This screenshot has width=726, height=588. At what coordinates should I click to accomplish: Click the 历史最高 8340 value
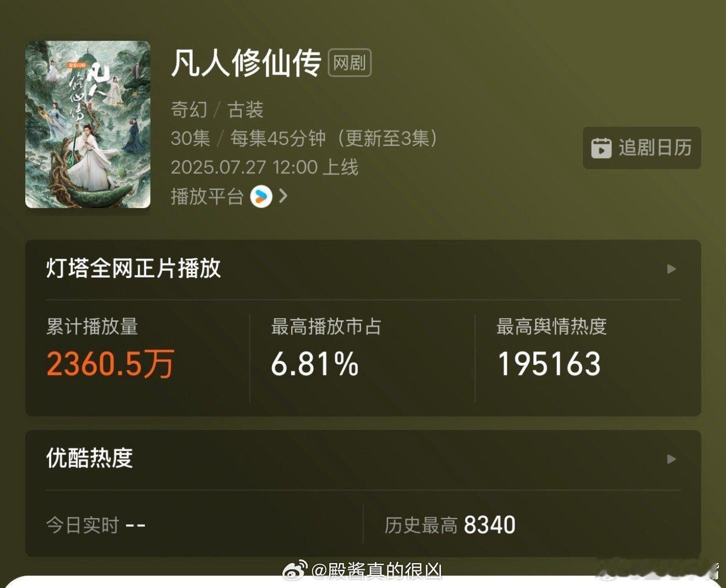pos(489,525)
